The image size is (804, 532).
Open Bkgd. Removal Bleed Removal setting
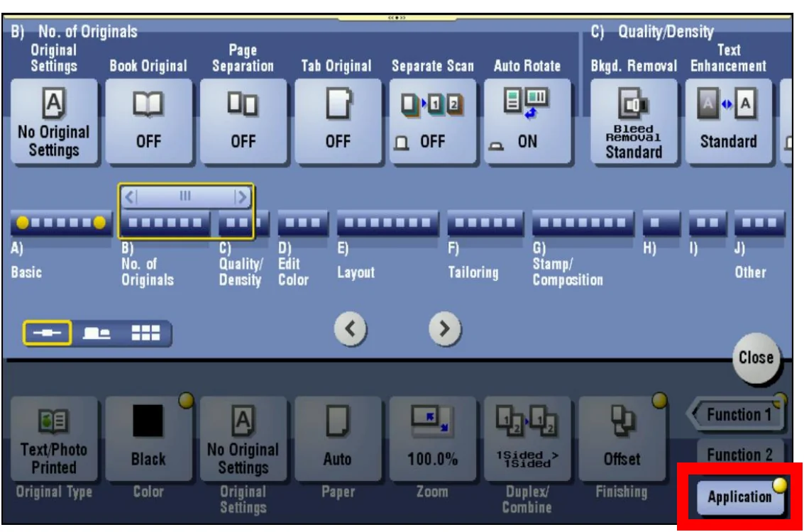pos(634,121)
